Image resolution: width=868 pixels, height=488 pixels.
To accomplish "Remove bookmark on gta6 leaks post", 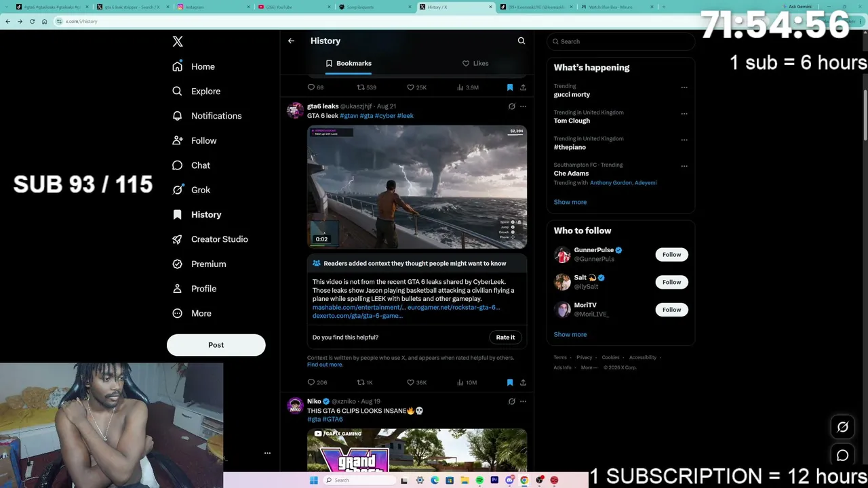I will [x=510, y=382].
